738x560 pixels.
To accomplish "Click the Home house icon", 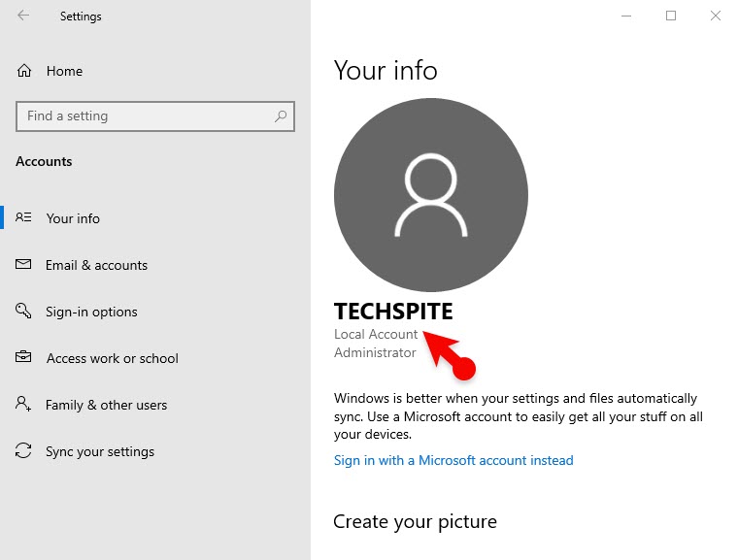I will pyautogui.click(x=24, y=71).
